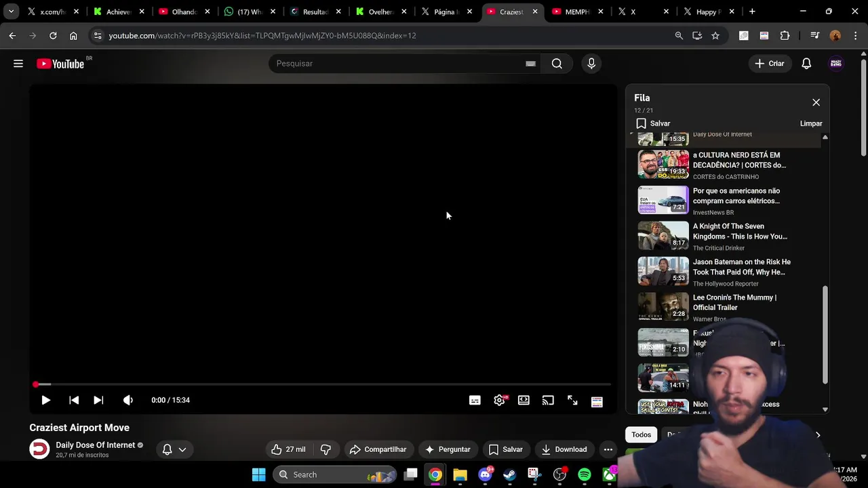The width and height of the screenshot is (868, 488).
Task: Open Chrome zoom magnifier indicator
Action: (679, 36)
